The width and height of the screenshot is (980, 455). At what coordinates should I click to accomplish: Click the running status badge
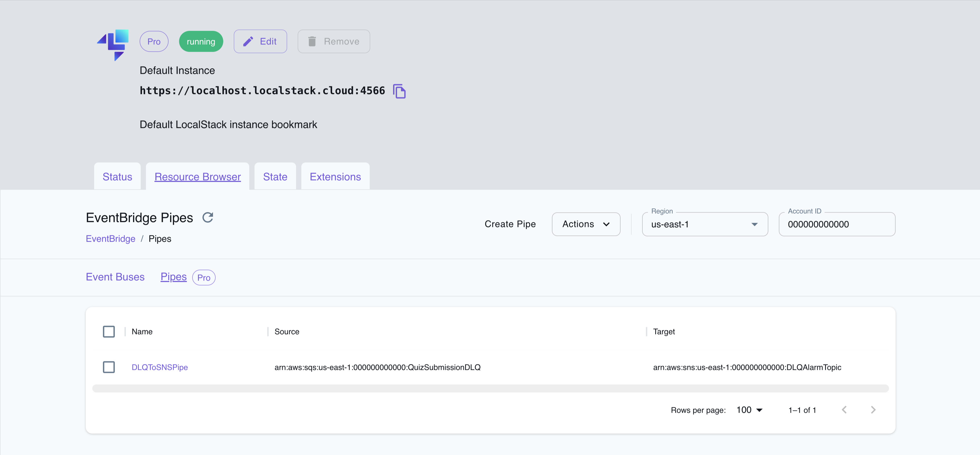(201, 41)
